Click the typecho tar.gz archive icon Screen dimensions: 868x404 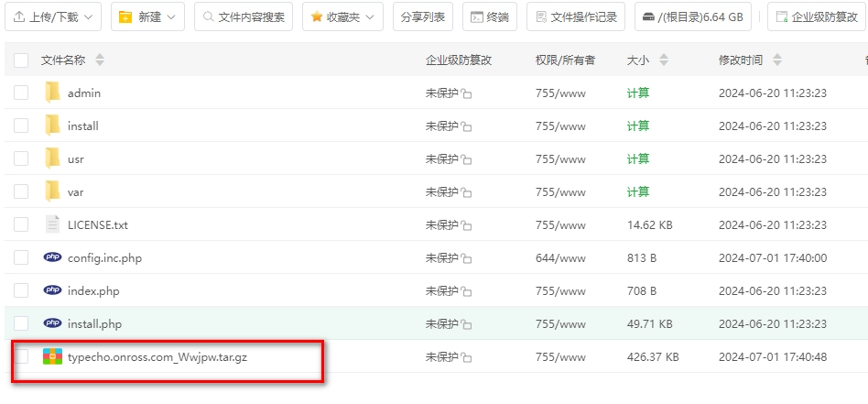click(52, 356)
